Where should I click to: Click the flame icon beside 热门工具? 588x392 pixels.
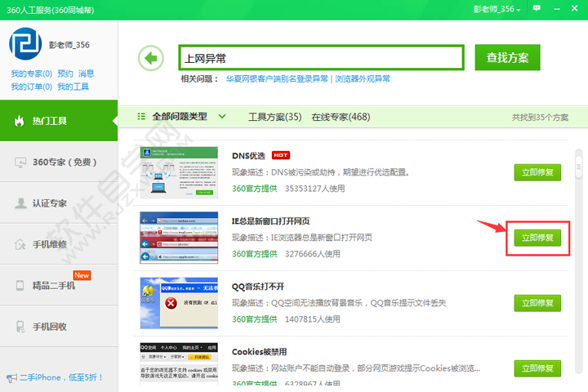click(x=19, y=121)
